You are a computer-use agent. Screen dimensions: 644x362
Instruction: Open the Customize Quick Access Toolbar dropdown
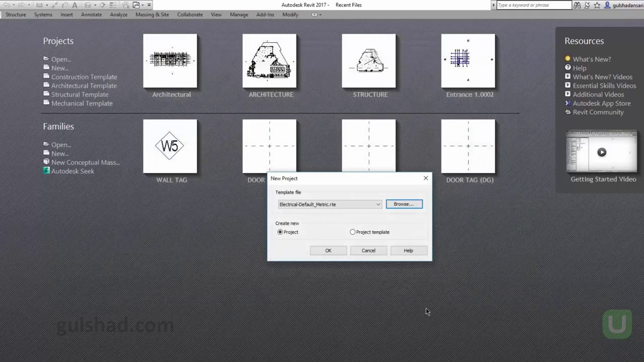pyautogui.click(x=149, y=5)
